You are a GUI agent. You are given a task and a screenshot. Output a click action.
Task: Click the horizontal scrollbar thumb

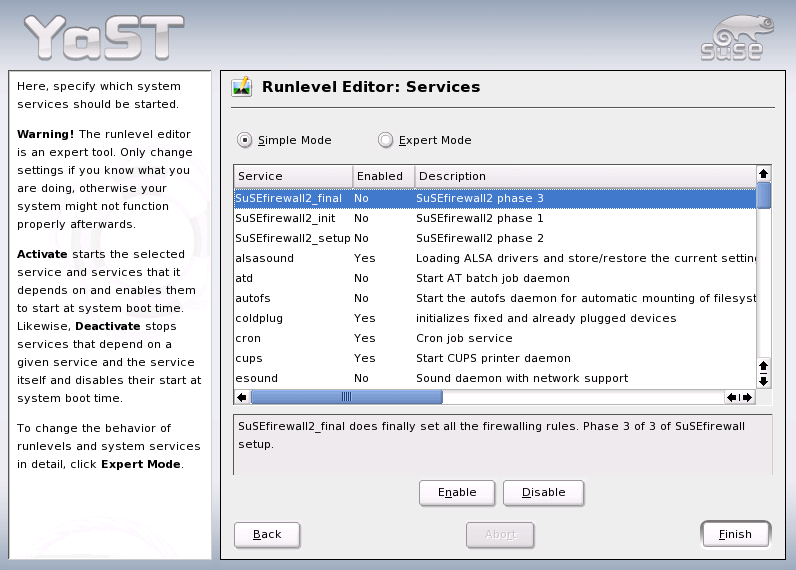click(347, 397)
